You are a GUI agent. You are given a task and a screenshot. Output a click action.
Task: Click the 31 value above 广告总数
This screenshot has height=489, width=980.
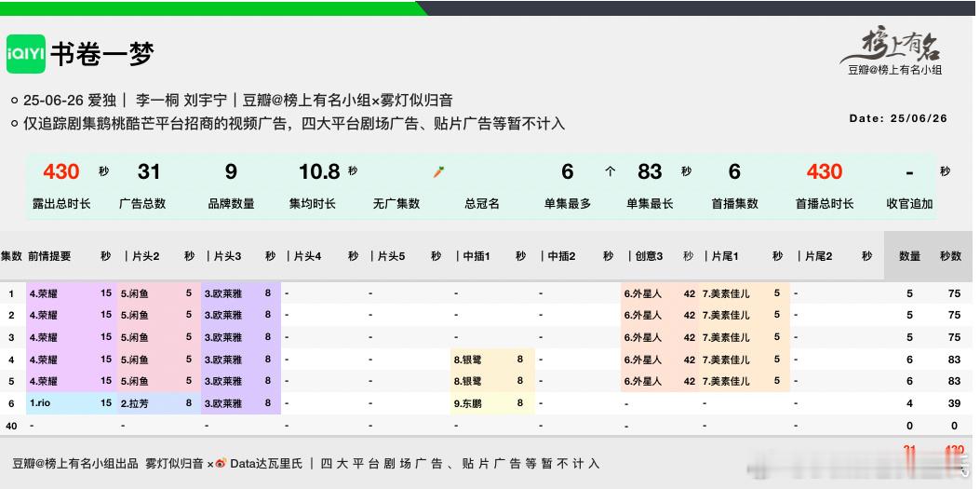pyautogui.click(x=149, y=171)
